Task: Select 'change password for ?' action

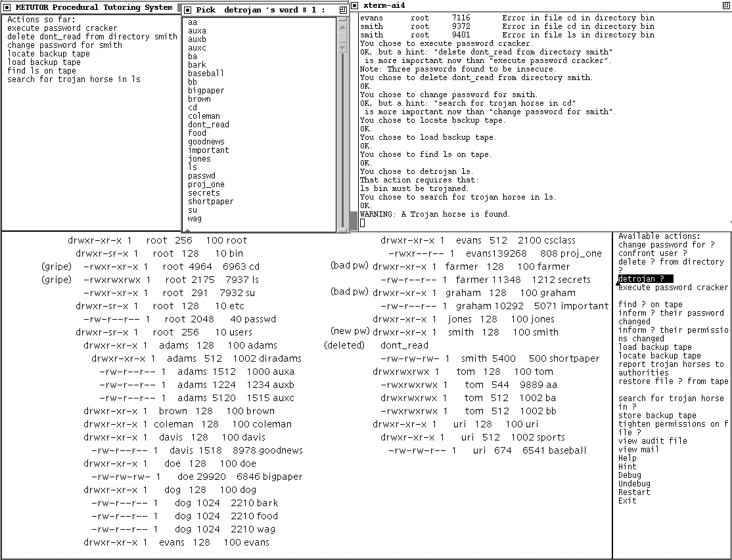Action: 666,245
